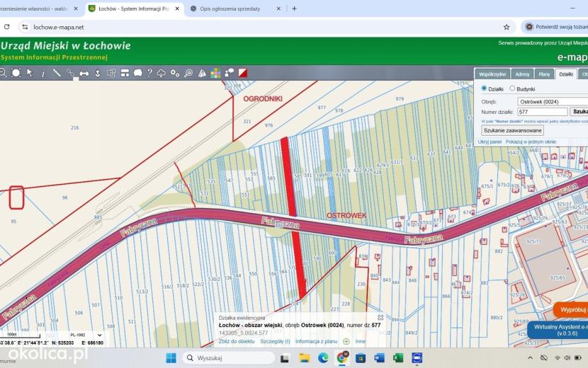The height and width of the screenshot is (368, 588).
Task: Show hidden tray icons chevron
Action: [x=530, y=358]
